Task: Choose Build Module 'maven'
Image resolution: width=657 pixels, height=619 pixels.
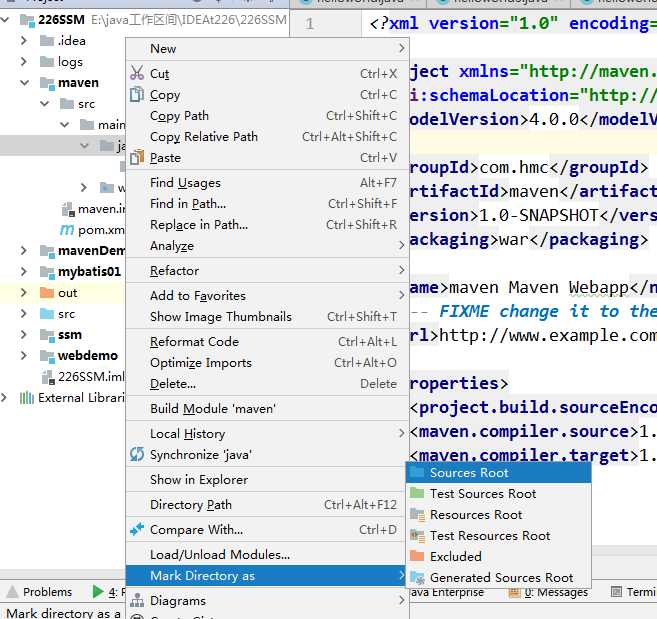Action: [267, 409]
